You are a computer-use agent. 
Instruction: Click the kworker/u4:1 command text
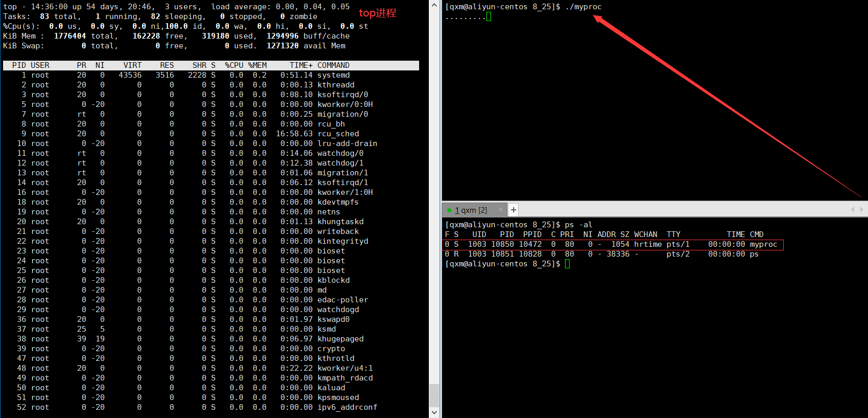(x=345, y=368)
